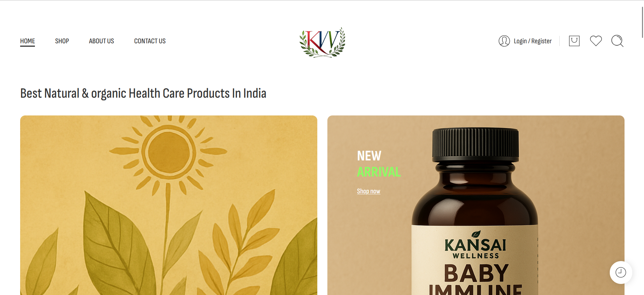Click the search magnifier icon

[617, 41]
